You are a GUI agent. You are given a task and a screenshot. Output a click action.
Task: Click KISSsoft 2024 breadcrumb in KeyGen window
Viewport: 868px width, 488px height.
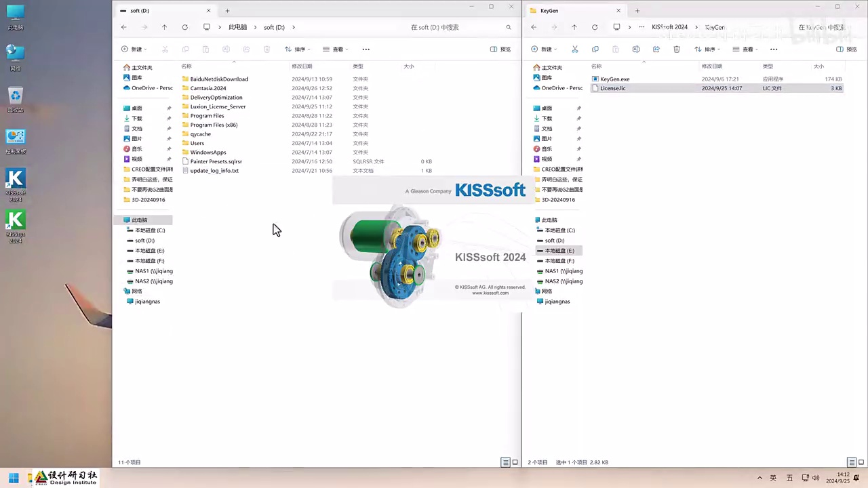669,27
